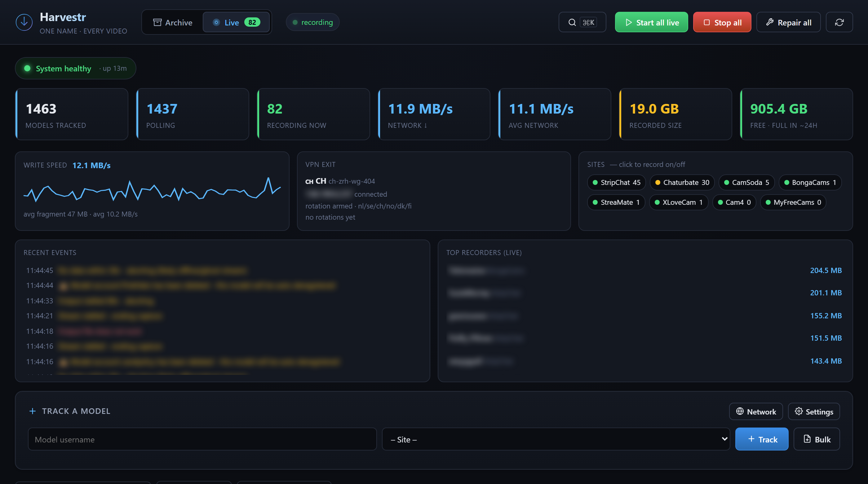
Task: Click the live broadcast icon in Live tab
Action: tap(216, 22)
